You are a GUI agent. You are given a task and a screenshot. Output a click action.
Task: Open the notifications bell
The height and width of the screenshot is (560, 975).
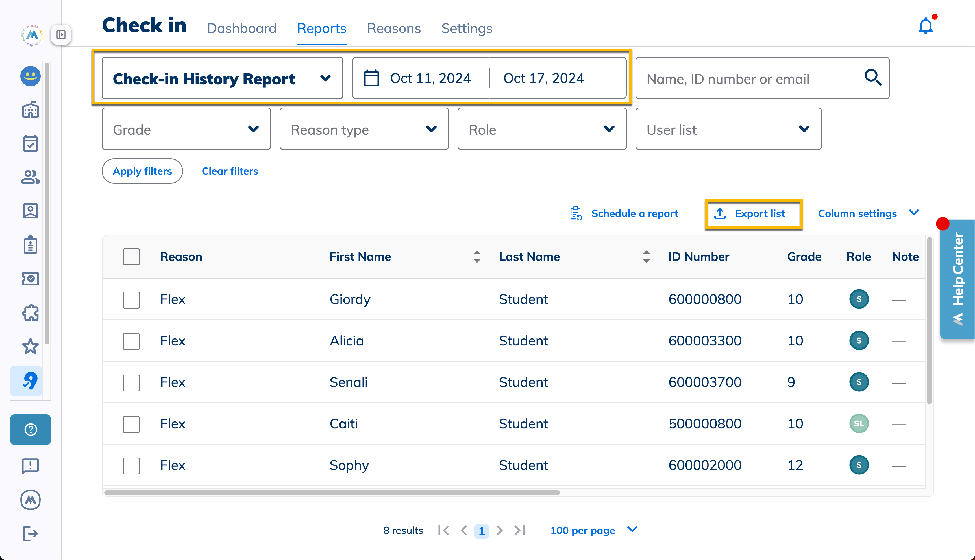926,26
